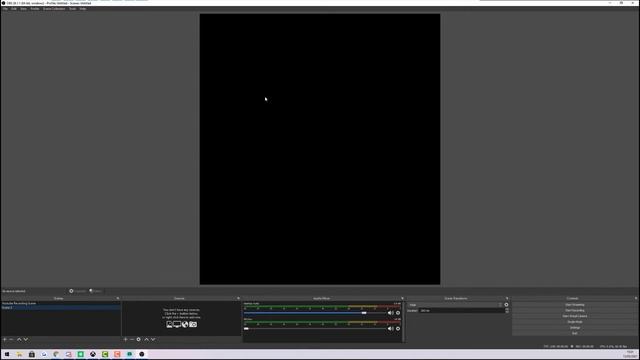The width and height of the screenshot is (640, 360).
Task: Select Scene 2 in Scenes list
Action: [60, 308]
